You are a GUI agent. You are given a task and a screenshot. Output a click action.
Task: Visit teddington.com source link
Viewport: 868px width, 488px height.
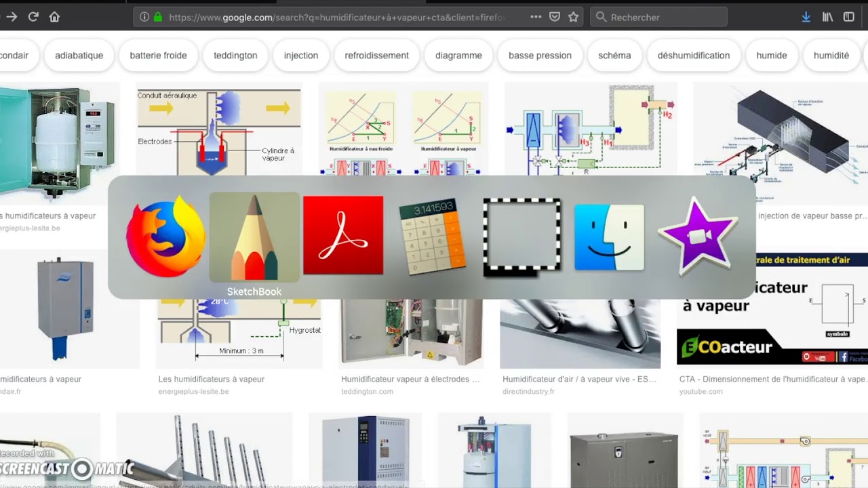click(367, 391)
